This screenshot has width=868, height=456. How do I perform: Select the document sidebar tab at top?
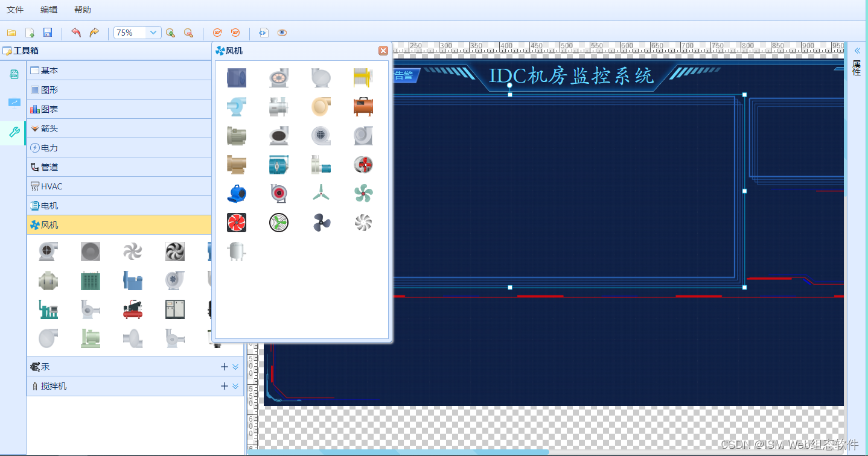coord(13,74)
